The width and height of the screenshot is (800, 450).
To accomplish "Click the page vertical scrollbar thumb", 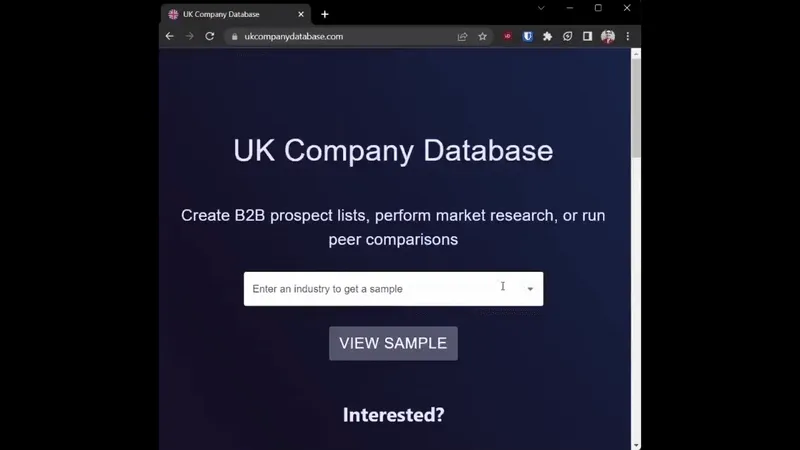I will (636, 108).
